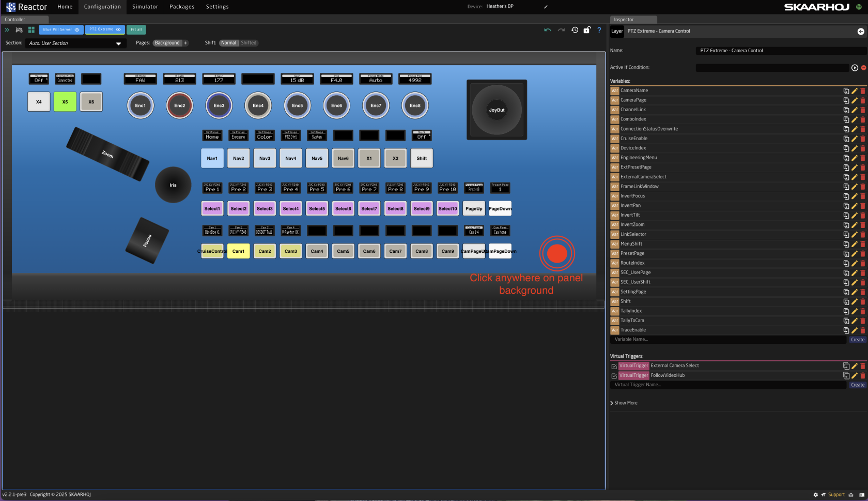Delete the FollowVideoHub virtual trigger
The height and width of the screenshot is (501, 868).
click(x=862, y=376)
